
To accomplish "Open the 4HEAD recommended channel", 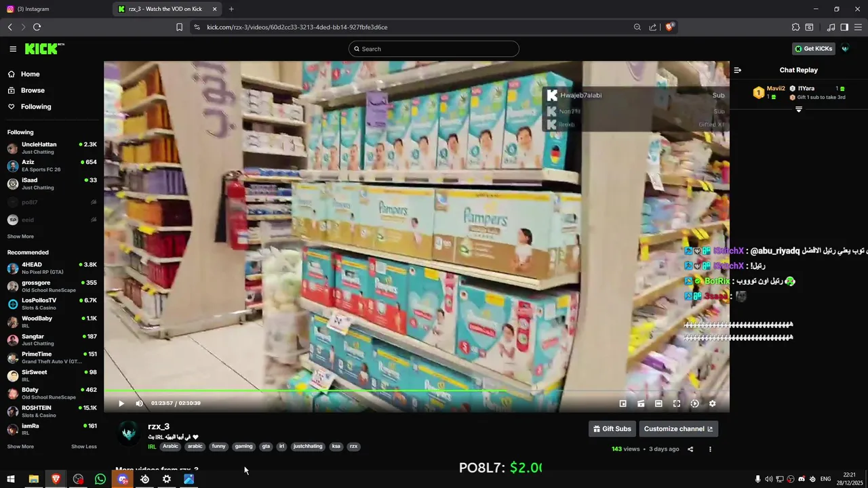I will click(x=52, y=268).
